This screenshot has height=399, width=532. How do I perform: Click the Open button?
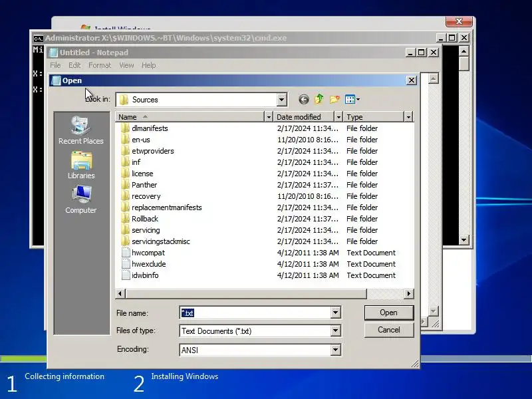389,313
